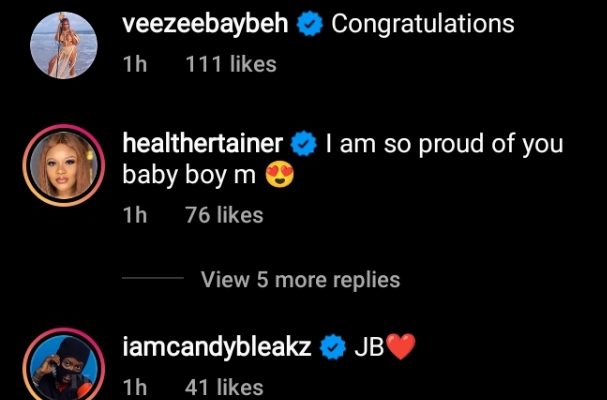Click iamcandybleakz's verified badge
The height and width of the screenshot is (400, 607).
coord(332,348)
